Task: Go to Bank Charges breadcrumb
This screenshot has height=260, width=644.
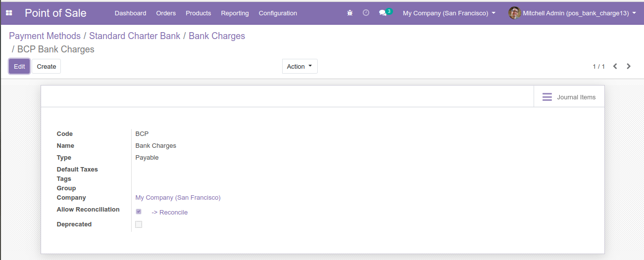Action: tap(217, 36)
